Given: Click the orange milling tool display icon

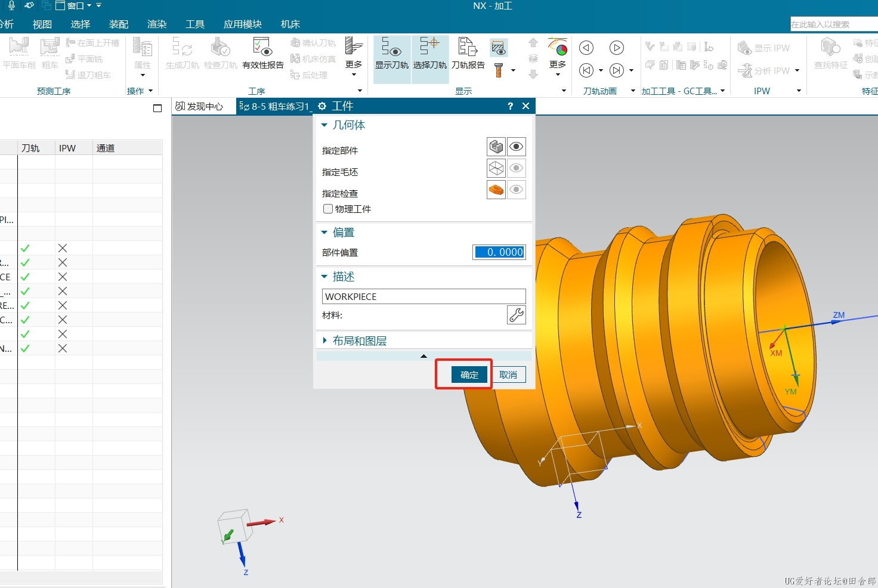Looking at the screenshot, I should (x=499, y=70).
